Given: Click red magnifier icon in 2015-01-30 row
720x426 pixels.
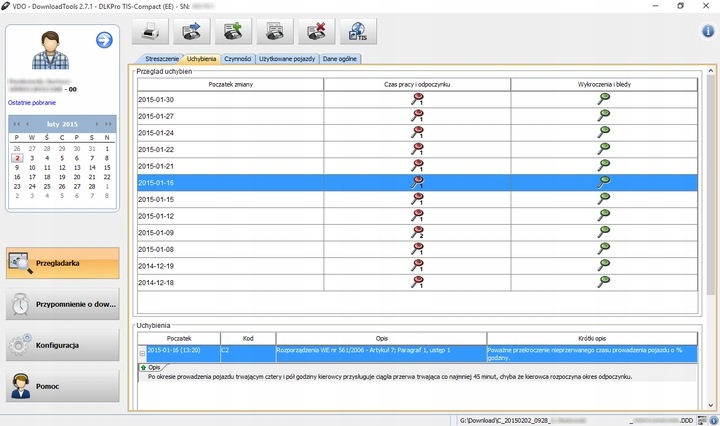Looking at the screenshot, I should click(x=417, y=100).
